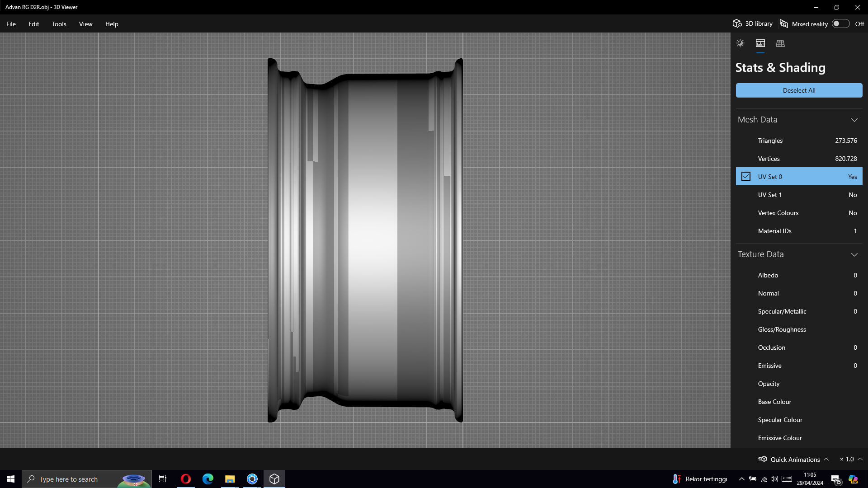The image size is (868, 488).
Task: Open the File menu
Action: 11,24
